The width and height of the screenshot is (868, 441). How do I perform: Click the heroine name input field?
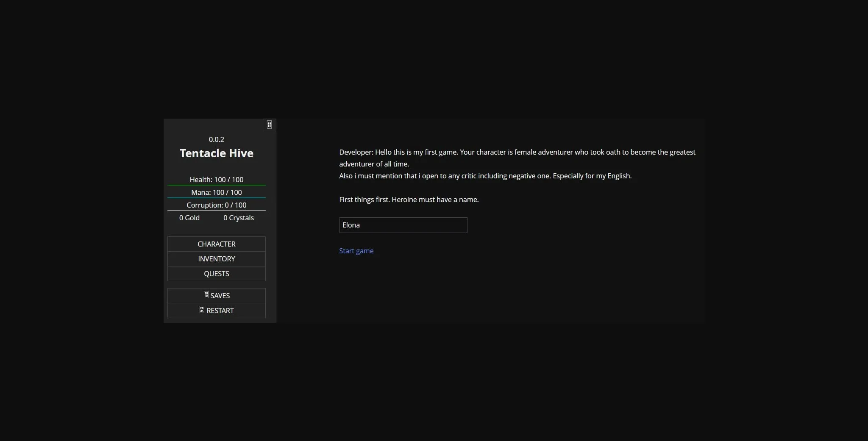pos(403,225)
